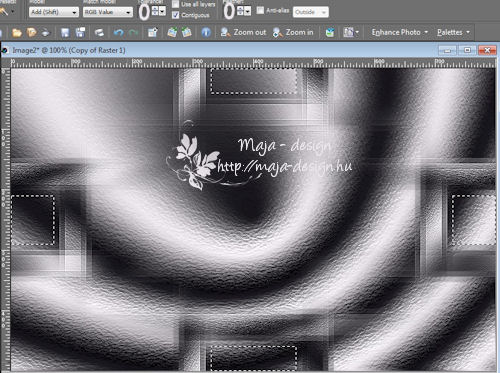Open the Add (Shift) mode dropdown
The height and width of the screenshot is (373, 500).
click(54, 12)
